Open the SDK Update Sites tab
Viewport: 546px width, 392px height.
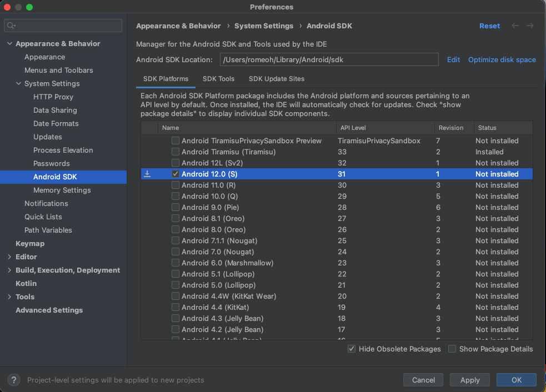pyautogui.click(x=277, y=79)
